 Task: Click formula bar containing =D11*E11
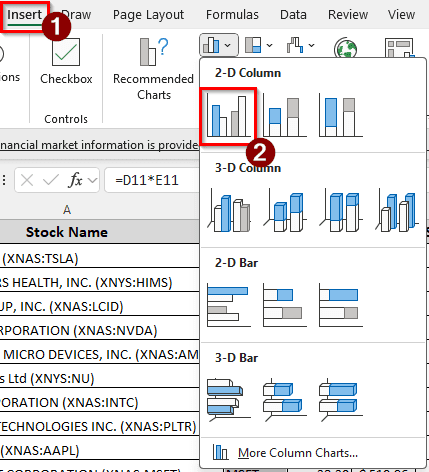pos(152,180)
